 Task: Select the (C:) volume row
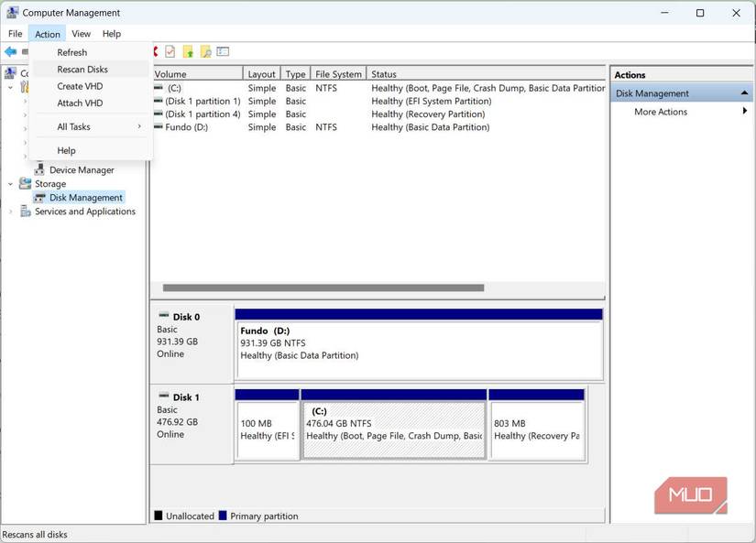pos(378,88)
